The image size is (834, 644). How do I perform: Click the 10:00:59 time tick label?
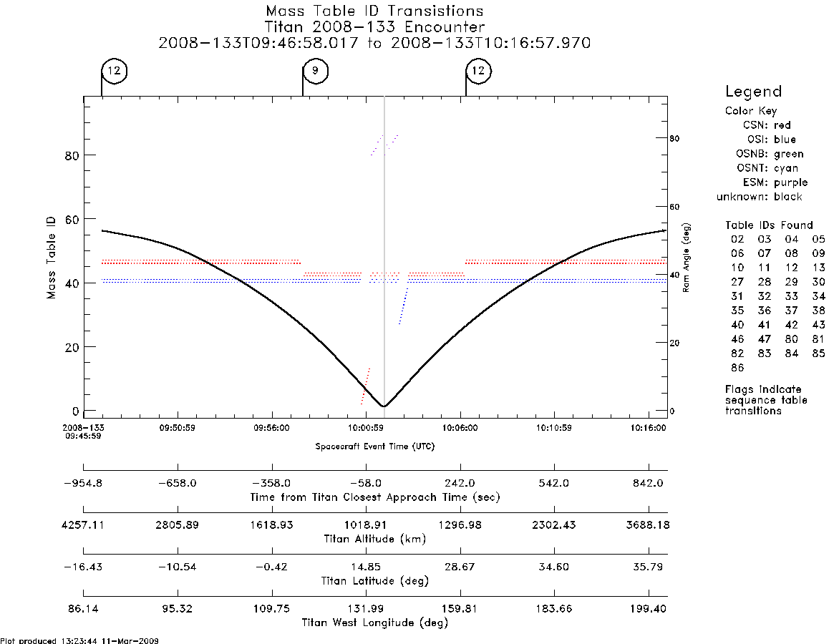point(366,428)
